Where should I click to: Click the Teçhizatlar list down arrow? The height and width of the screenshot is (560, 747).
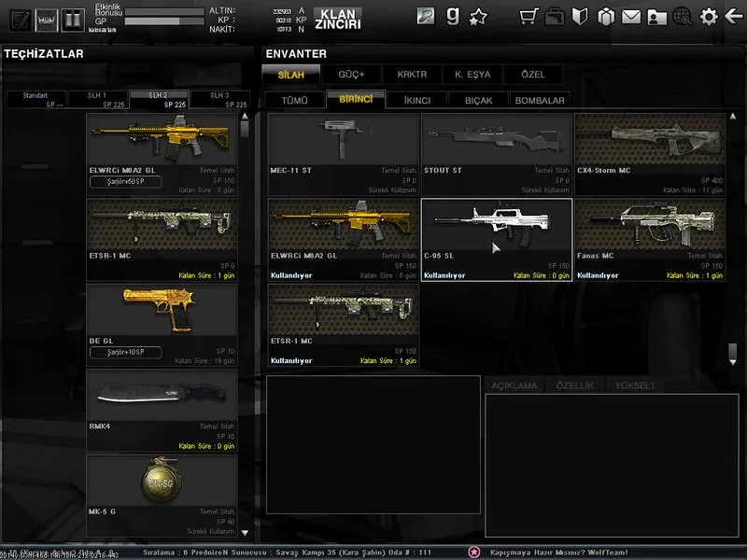pos(245,533)
